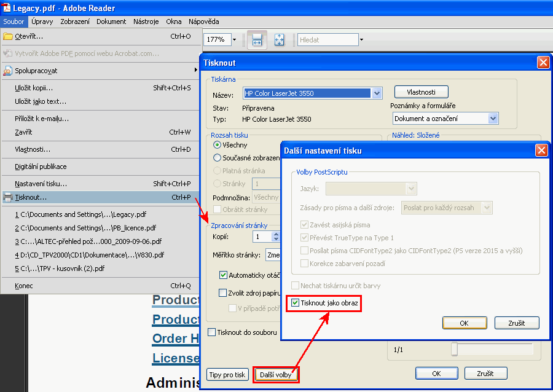
Task: Open the Měřítko stránky dropdown
Action: pyautogui.click(x=273, y=255)
